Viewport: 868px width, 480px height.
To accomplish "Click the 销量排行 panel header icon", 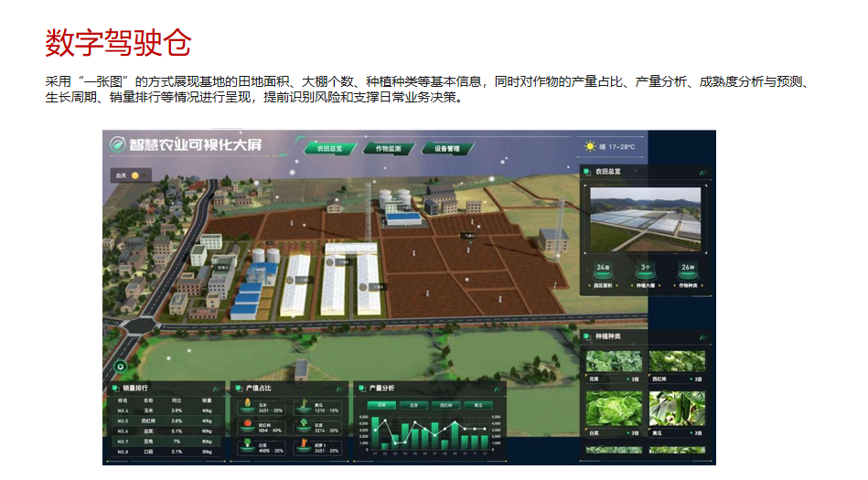I will click(x=114, y=388).
